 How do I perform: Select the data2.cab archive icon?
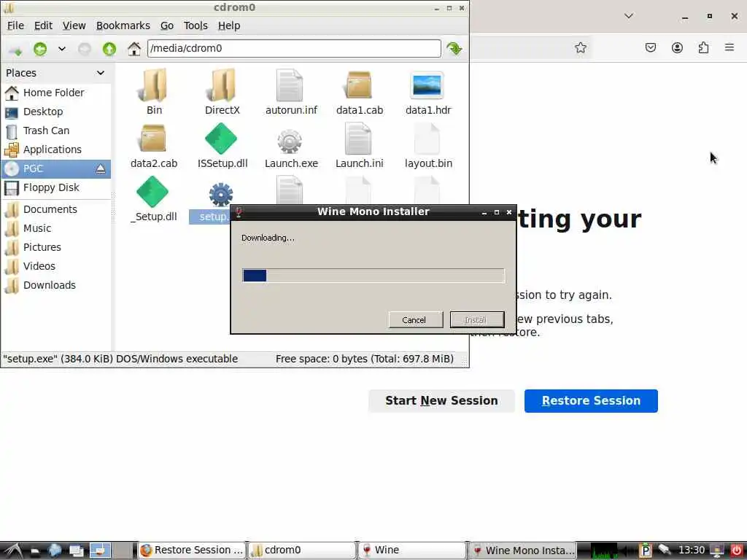click(153, 139)
